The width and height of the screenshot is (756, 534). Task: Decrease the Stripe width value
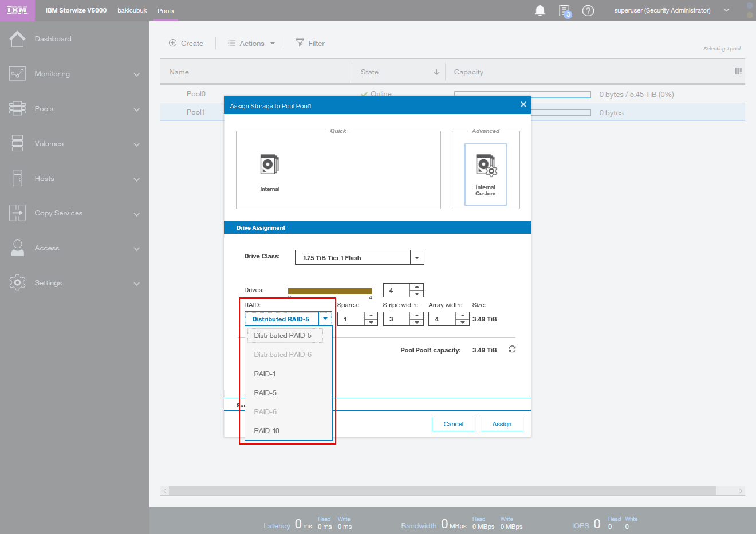click(417, 322)
